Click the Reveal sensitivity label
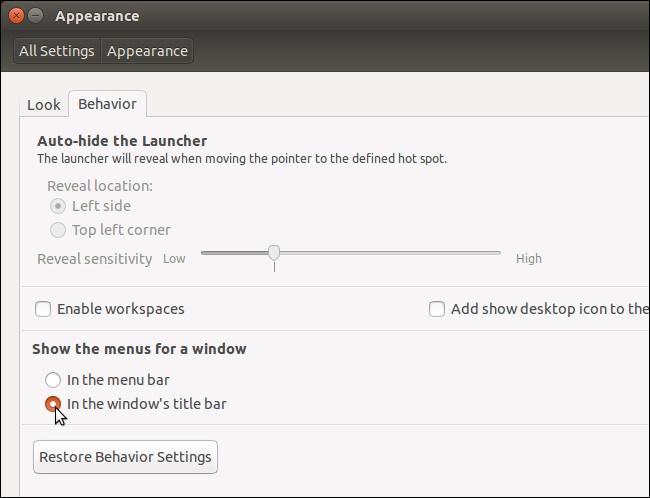 pos(95,259)
